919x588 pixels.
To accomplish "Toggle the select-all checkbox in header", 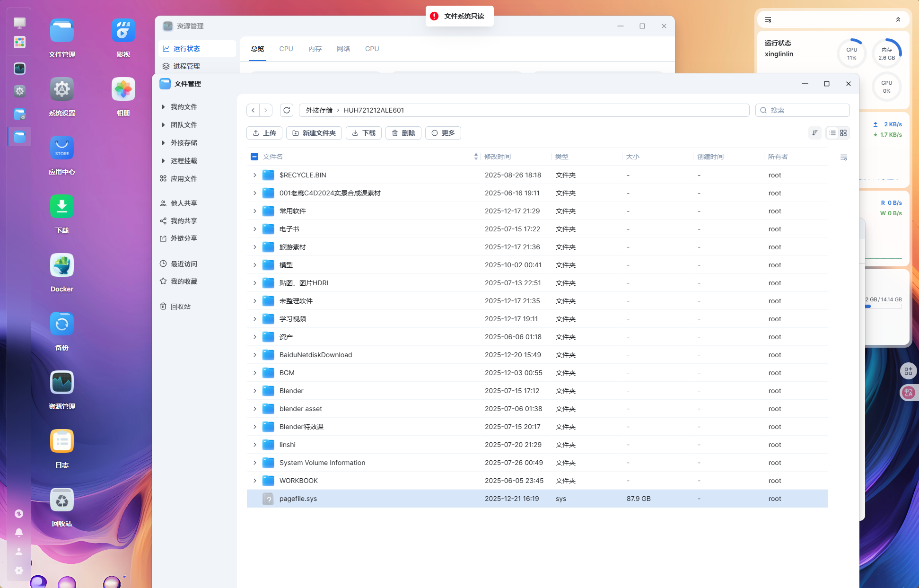I will pyautogui.click(x=254, y=157).
